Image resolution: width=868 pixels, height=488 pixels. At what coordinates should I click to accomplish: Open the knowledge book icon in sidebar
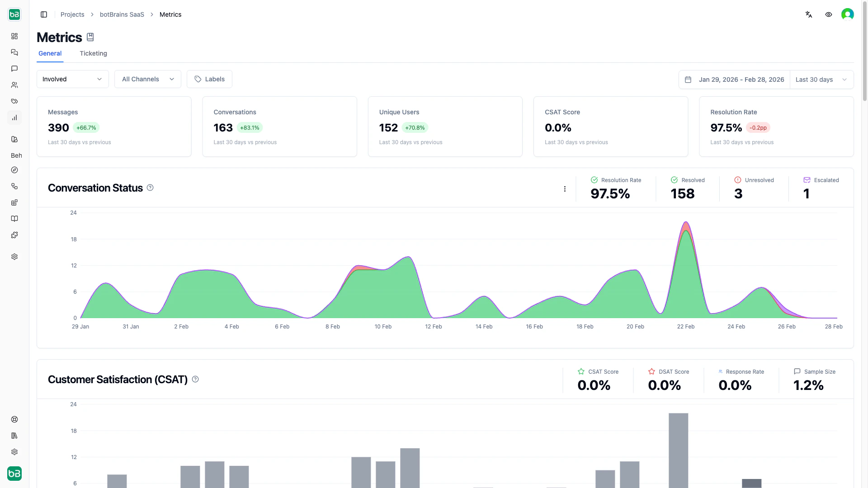(14, 219)
